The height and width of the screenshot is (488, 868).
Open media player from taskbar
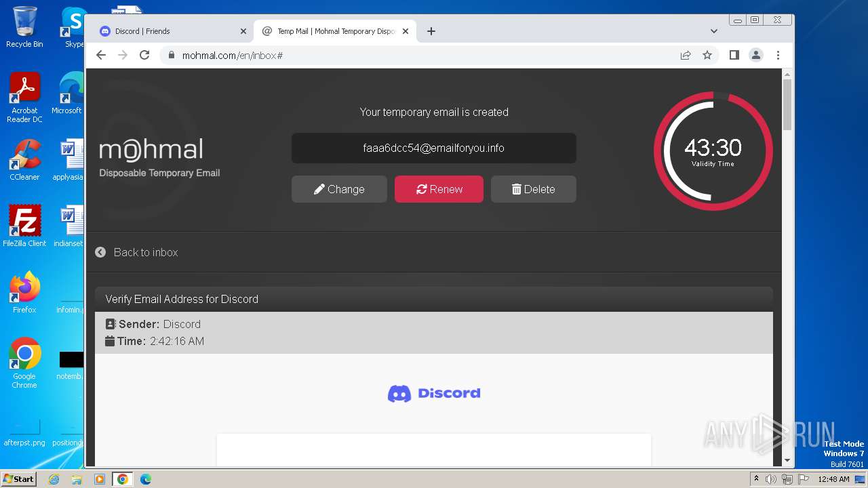tap(100, 479)
